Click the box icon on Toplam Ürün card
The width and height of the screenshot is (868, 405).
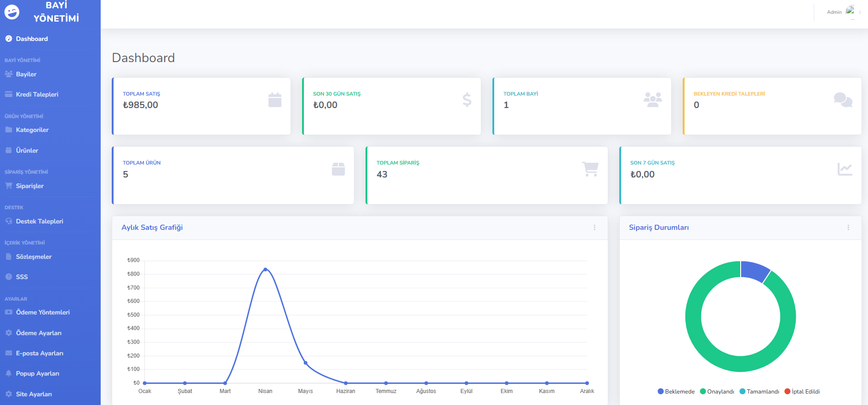click(338, 169)
